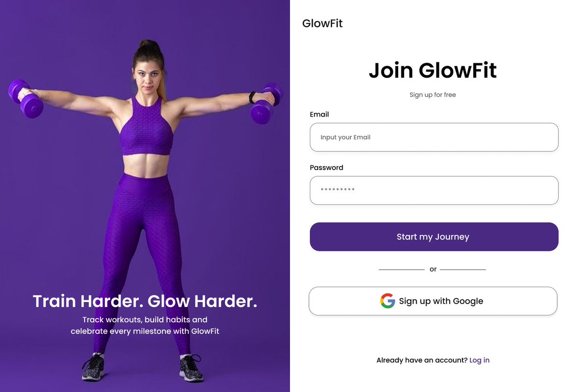Click the right-side purple dumbbell
580x392 pixels.
[x=266, y=103]
